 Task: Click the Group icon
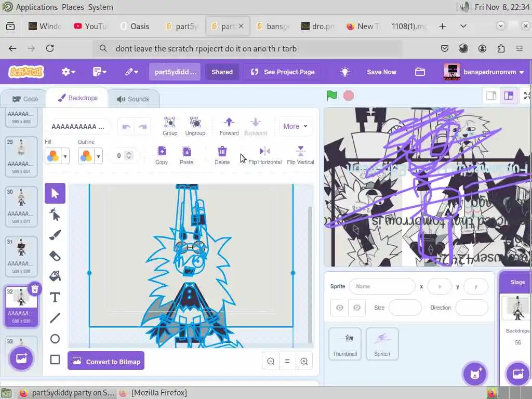170,126
